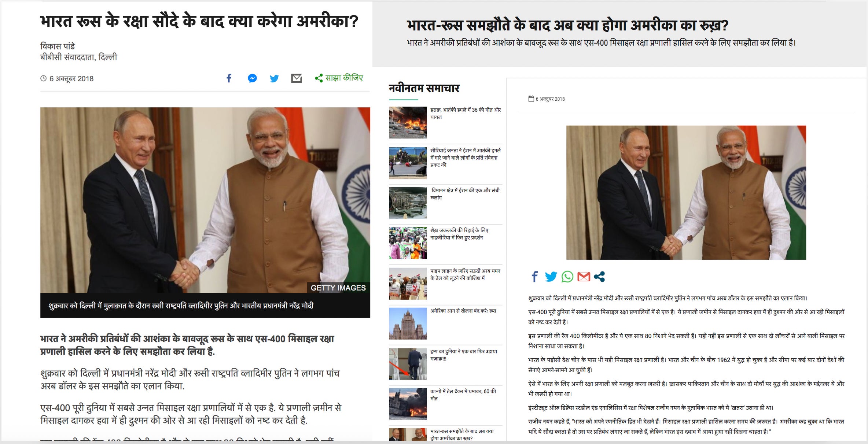Open news headline विमानन क्षेत्र में ईरान
Image resolution: width=868 pixels, height=444 pixels.
point(465,194)
